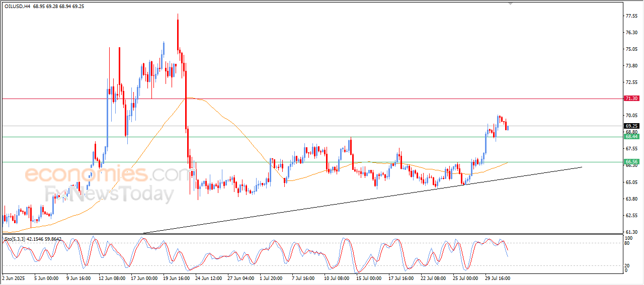The width and height of the screenshot is (644, 285).
Task: Click the 70.05 price axis label
Action: 631,115
